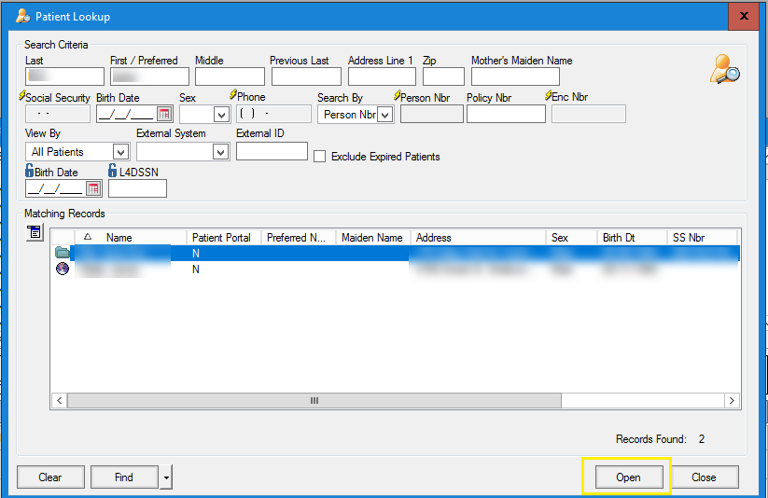The image size is (768, 498).
Task: Click the Policy Nbr input field
Action: tap(506, 114)
